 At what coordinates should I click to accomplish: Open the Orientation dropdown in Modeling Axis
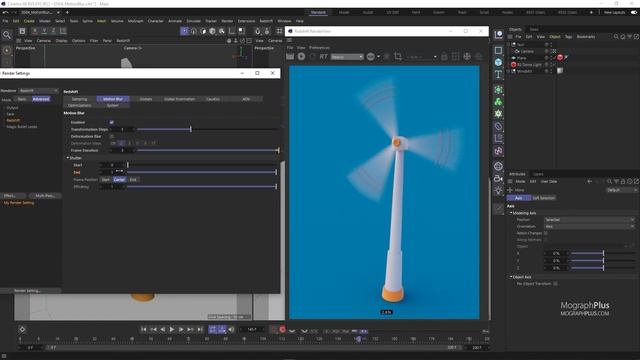tap(589, 226)
